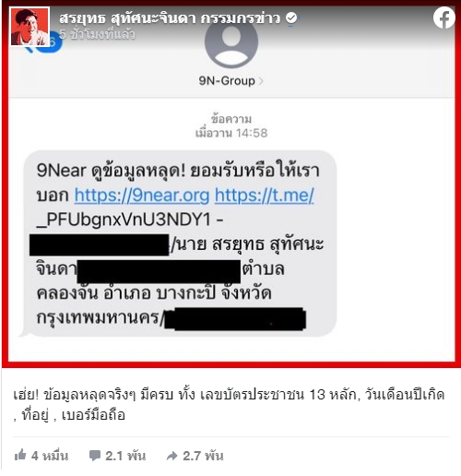Click the comment bubble icon
461x476 pixels.
coord(95,456)
